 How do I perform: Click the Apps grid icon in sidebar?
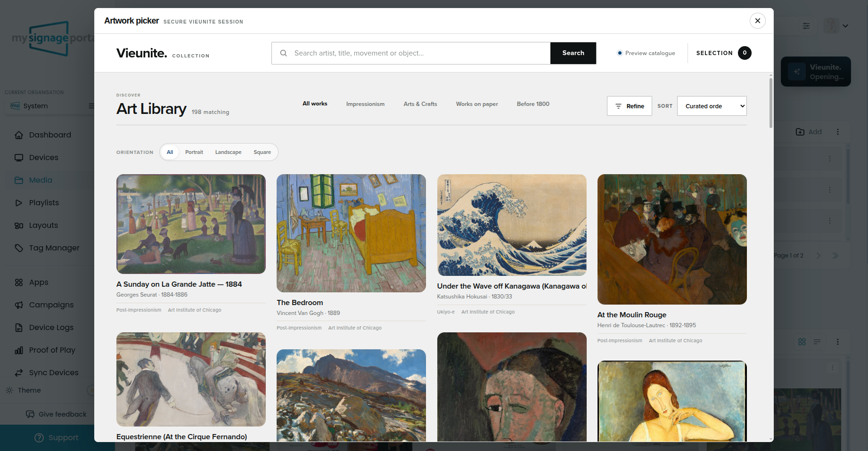click(19, 282)
